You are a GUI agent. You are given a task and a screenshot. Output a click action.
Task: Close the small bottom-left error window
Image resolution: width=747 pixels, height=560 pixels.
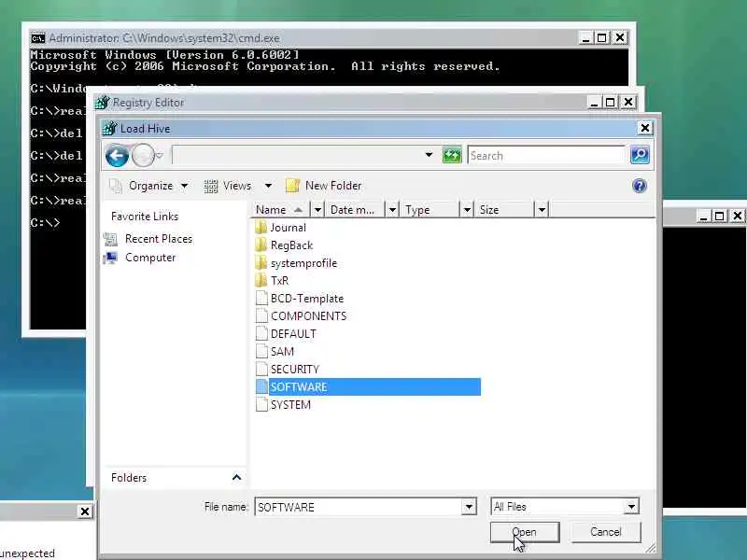[85, 511]
